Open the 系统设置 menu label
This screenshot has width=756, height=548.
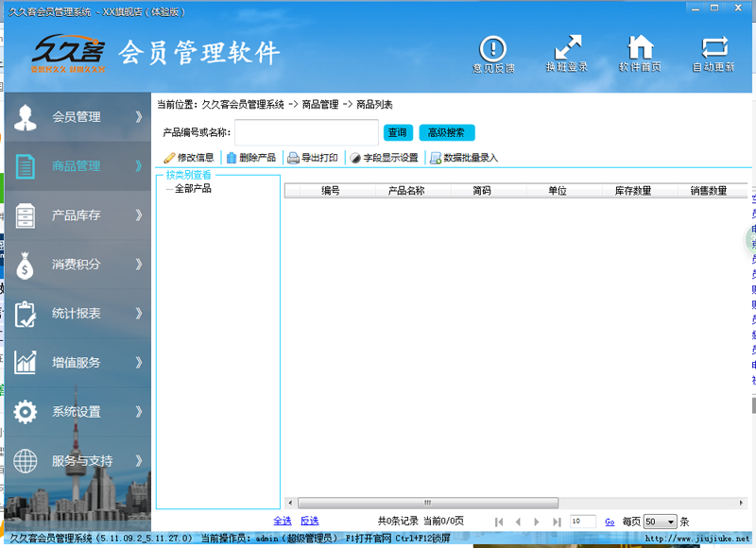[77, 412]
